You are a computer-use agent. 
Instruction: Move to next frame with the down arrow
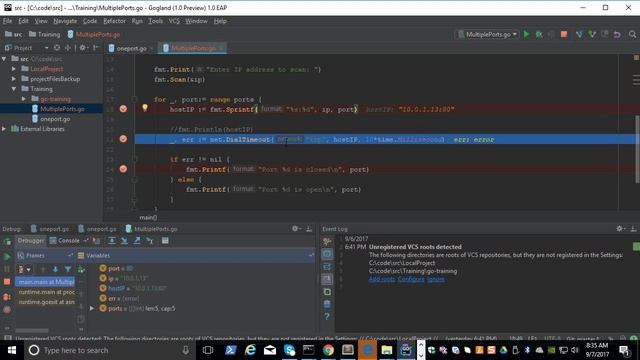55,269
